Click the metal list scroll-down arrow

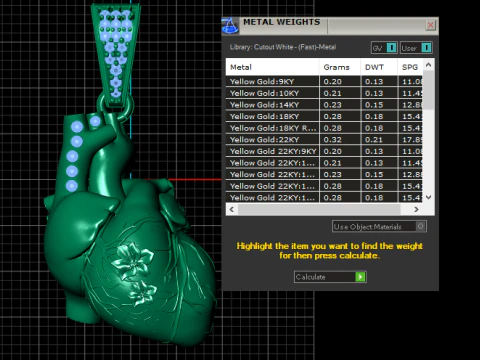pos(429,197)
